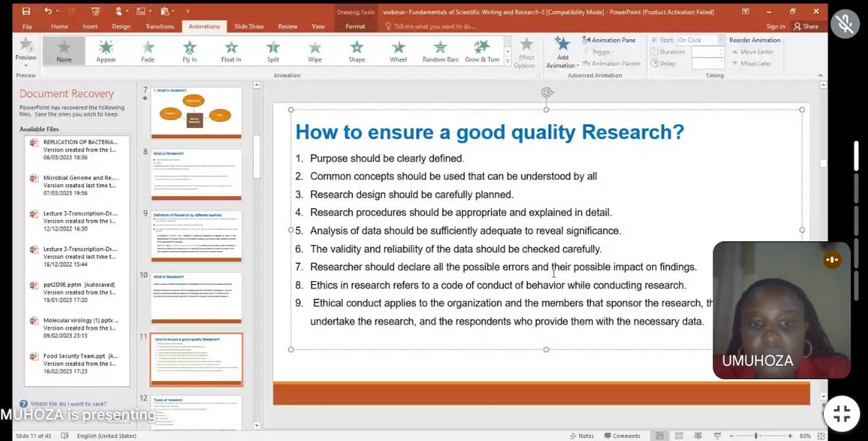868x441 pixels.
Task: Apply the Float In animation effect
Action: click(231, 51)
